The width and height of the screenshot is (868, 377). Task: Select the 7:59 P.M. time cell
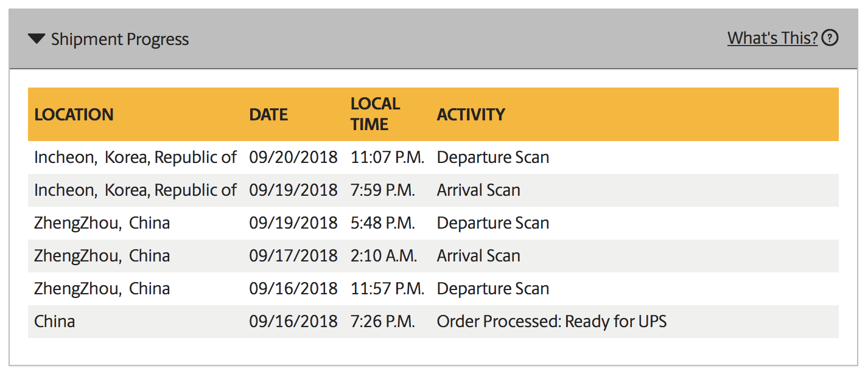[383, 190]
